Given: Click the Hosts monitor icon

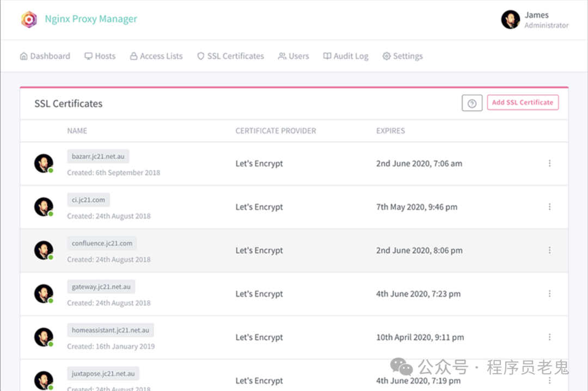Looking at the screenshot, I should coord(89,56).
